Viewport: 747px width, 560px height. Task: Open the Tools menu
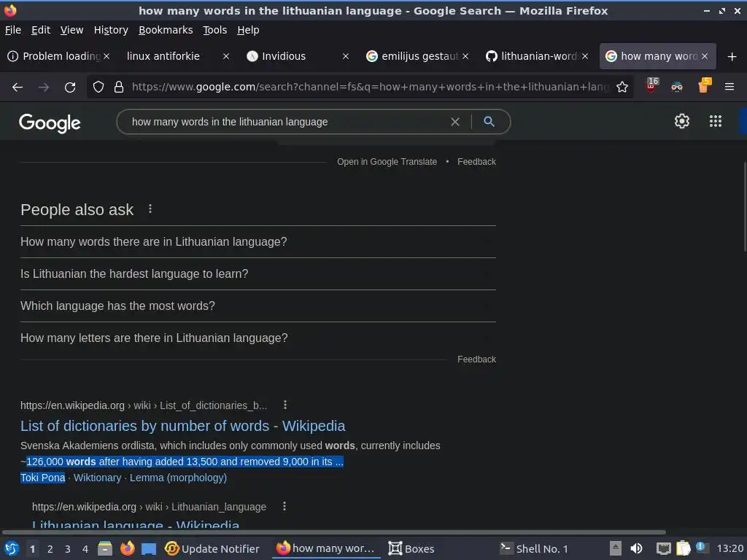coord(215,30)
